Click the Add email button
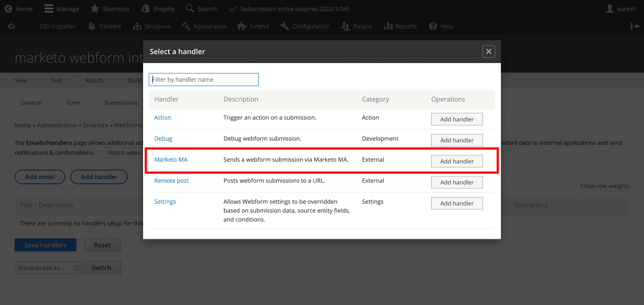Image resolution: width=644 pixels, height=305 pixels. (x=40, y=177)
